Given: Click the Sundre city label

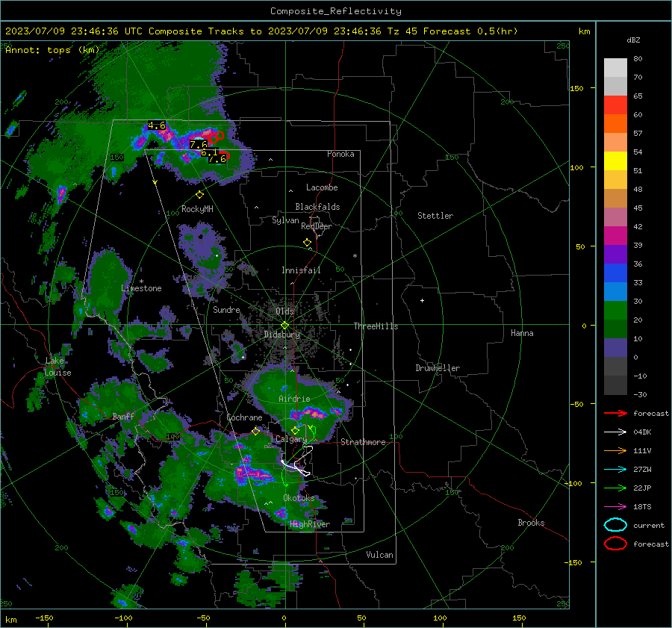Looking at the screenshot, I should 226,309.
